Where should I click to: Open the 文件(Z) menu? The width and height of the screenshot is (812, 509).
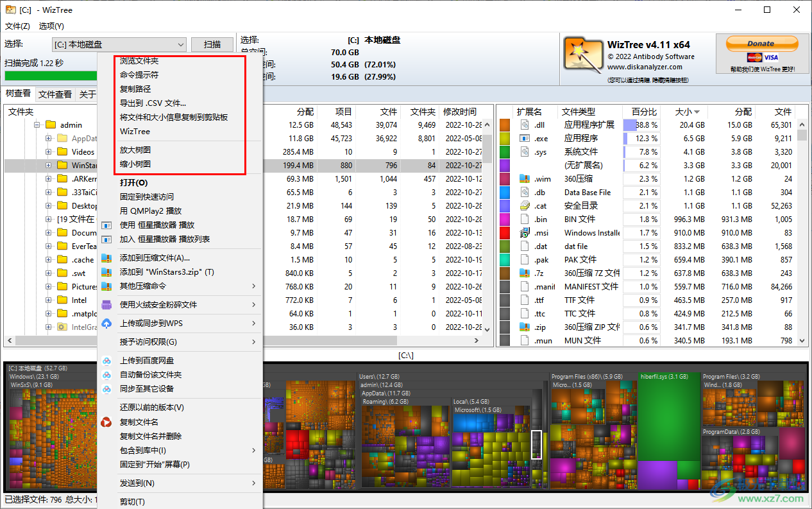tap(17, 26)
